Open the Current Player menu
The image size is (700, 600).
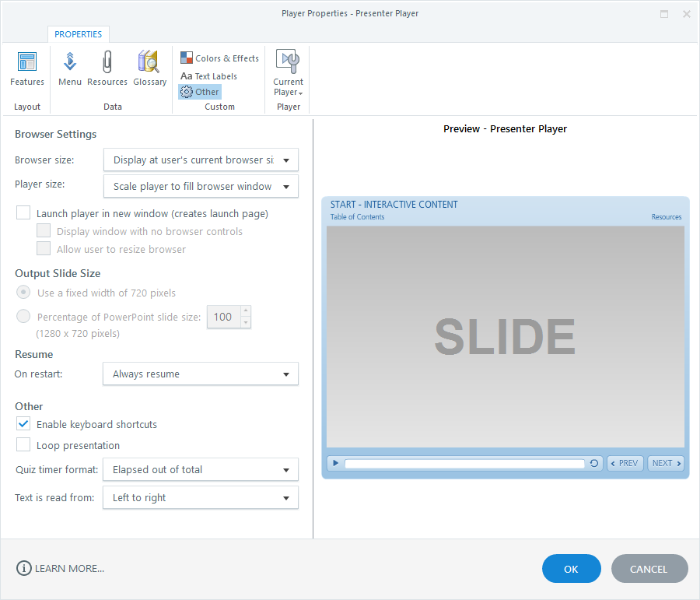pyautogui.click(x=288, y=73)
